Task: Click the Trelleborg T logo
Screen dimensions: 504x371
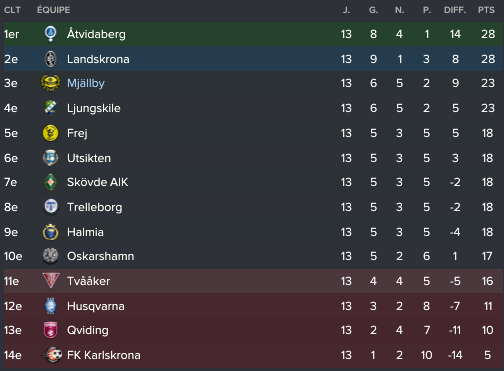Action: tap(50, 207)
